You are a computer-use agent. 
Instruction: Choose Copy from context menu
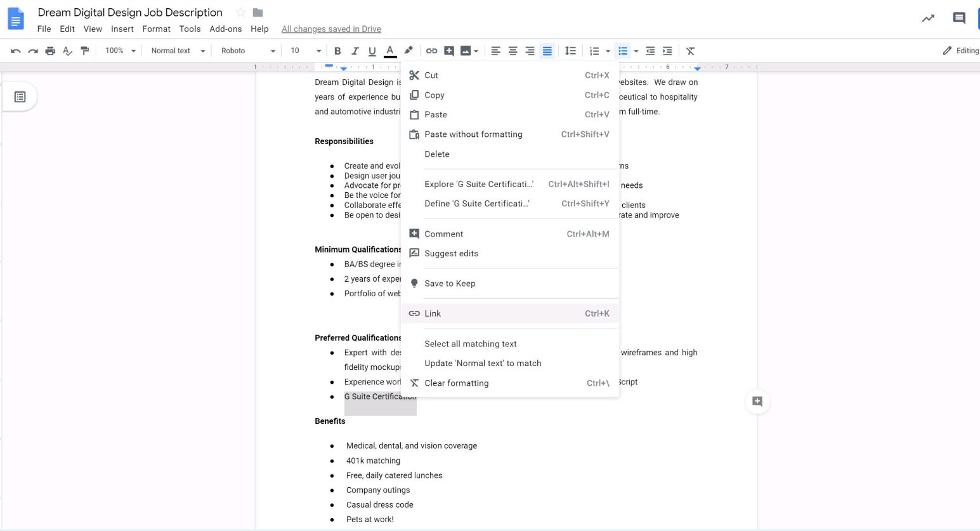pyautogui.click(x=510, y=95)
